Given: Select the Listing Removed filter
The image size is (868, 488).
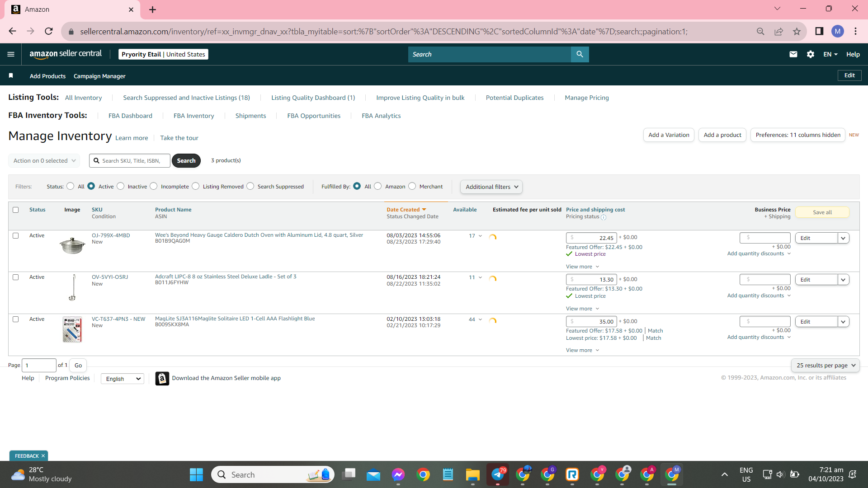Looking at the screenshot, I should click(x=196, y=186).
